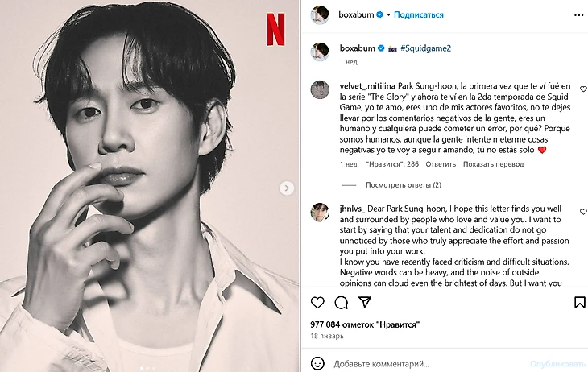This screenshot has width=588, height=372.
Task: Like velvet_.mitilina's comment heart
Action: pos(583,89)
